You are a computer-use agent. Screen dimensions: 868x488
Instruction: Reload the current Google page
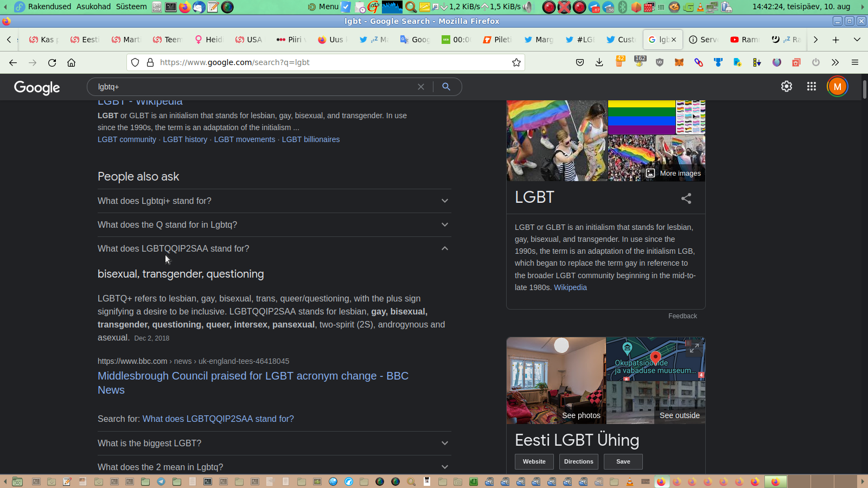tap(52, 62)
